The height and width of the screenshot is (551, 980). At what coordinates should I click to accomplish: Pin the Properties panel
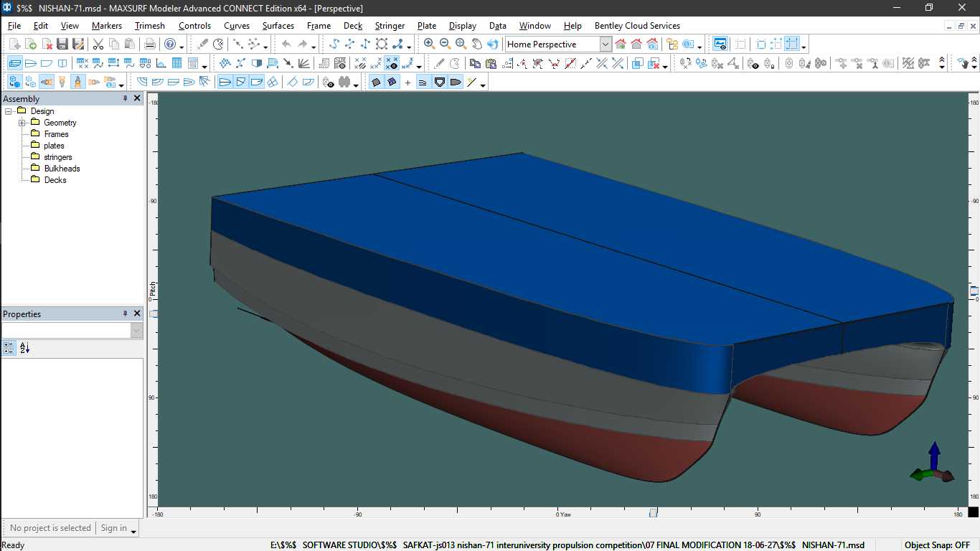(125, 314)
